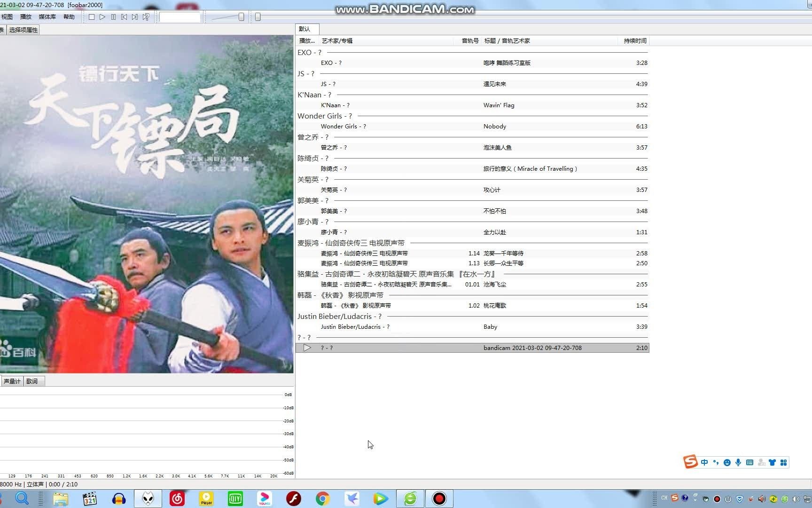
Task: Switch to the 声量计 tab
Action: (12, 381)
